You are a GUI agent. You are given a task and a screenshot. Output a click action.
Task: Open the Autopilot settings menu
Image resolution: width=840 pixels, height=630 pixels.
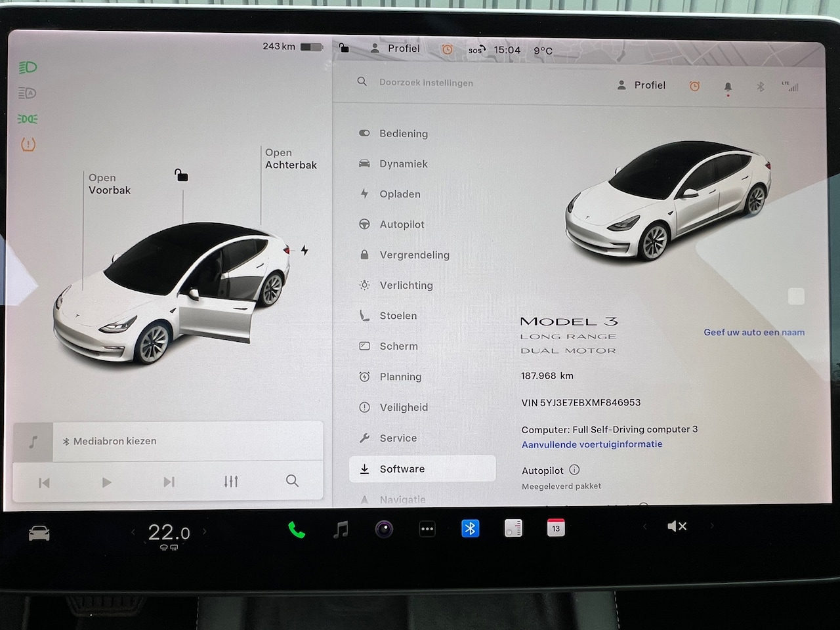coord(402,224)
